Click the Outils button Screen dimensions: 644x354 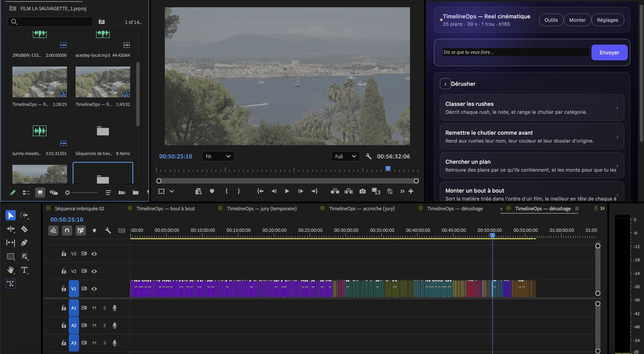551,20
